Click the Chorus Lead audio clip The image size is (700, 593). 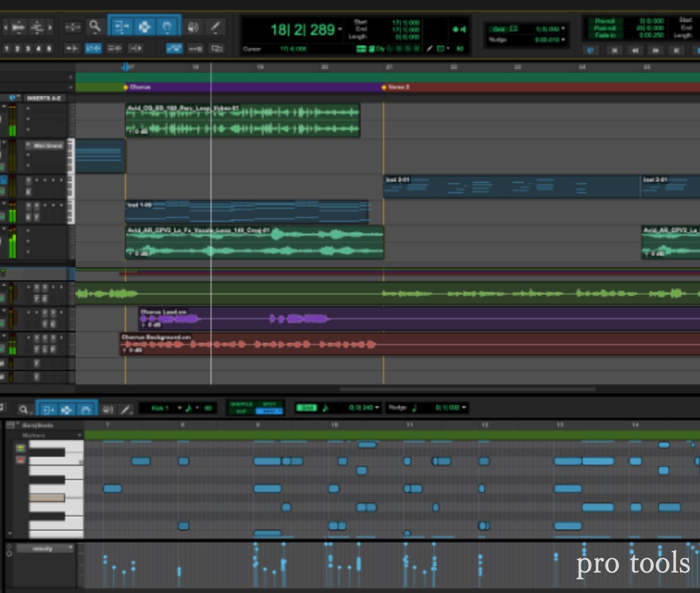[x=419, y=319]
